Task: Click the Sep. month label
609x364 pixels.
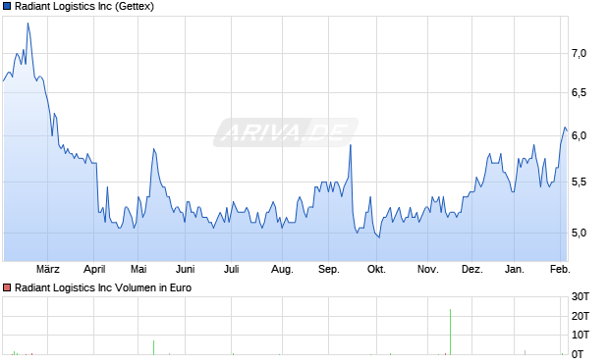Action: click(329, 269)
